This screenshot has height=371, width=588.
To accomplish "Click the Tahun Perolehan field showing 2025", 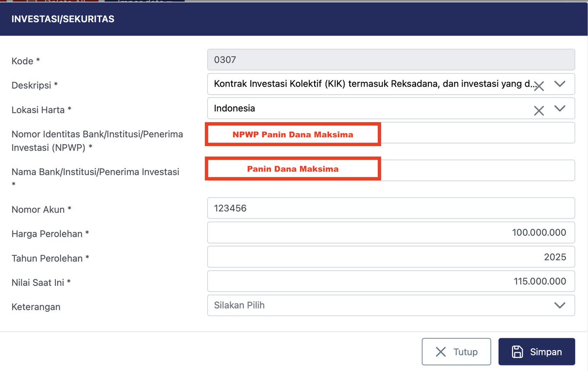I will (391, 257).
